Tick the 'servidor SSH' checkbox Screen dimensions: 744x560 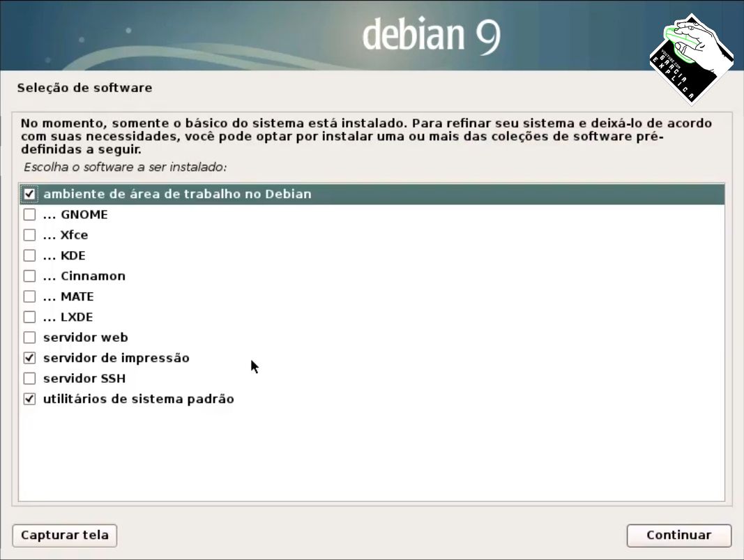(x=29, y=378)
